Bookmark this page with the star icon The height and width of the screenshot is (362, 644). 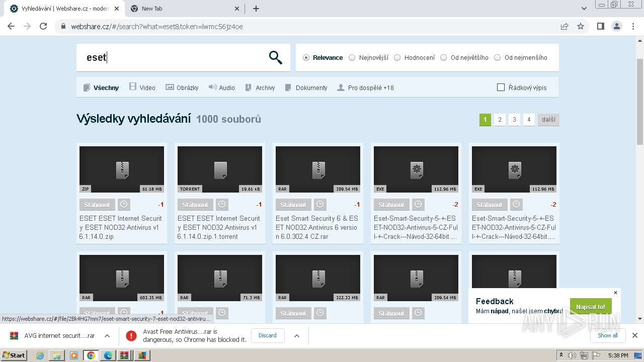pyautogui.click(x=581, y=26)
